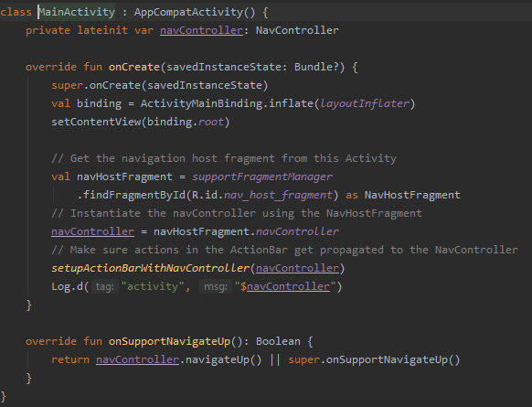Click the onCreate function name
532x407 pixels.
pyautogui.click(x=134, y=67)
